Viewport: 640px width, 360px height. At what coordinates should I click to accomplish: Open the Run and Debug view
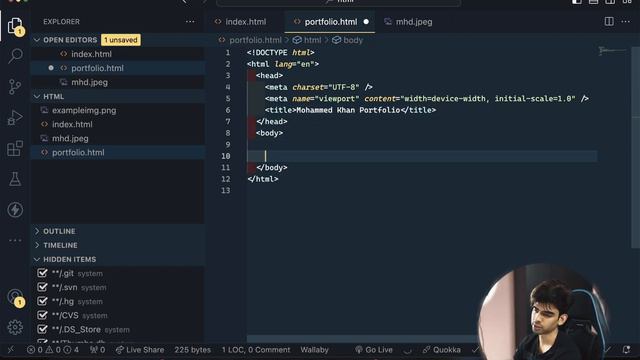[15, 118]
